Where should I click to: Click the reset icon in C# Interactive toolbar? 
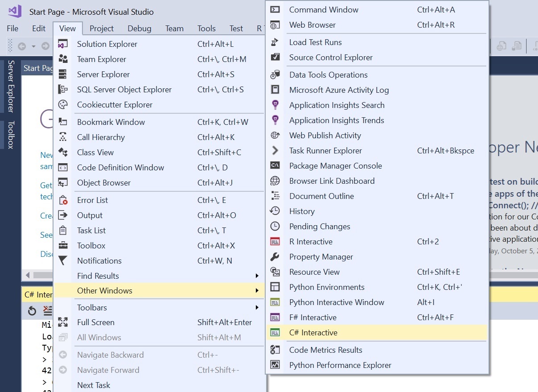coord(32,311)
